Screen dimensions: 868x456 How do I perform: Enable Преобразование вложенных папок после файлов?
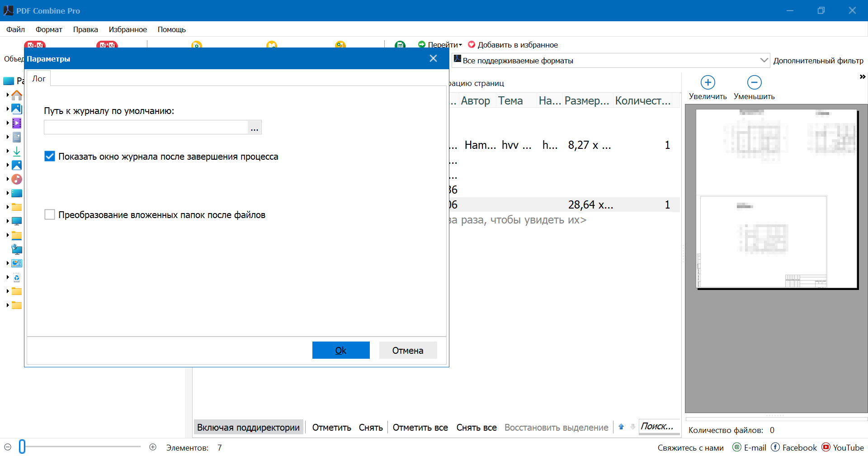(x=50, y=214)
